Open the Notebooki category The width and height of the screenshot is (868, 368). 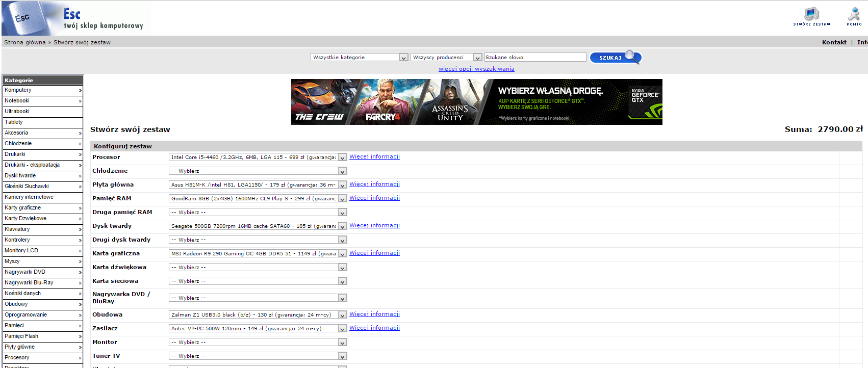(x=43, y=101)
